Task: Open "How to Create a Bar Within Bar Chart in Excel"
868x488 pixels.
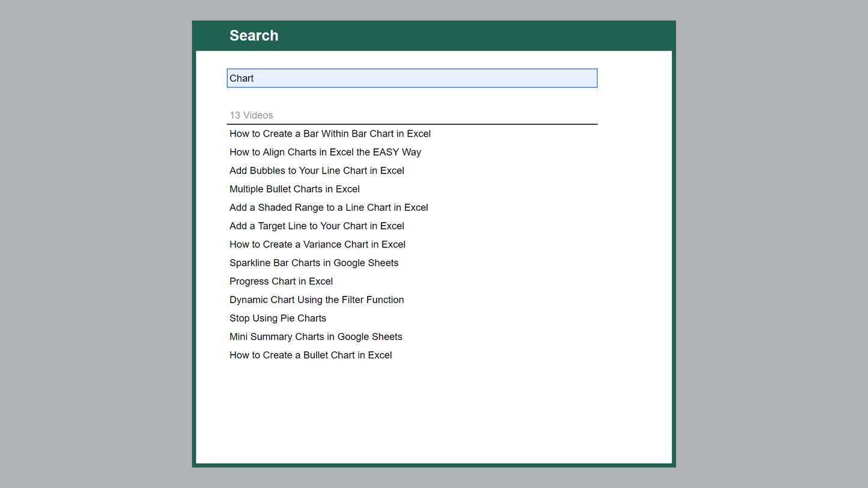Action: (330, 133)
